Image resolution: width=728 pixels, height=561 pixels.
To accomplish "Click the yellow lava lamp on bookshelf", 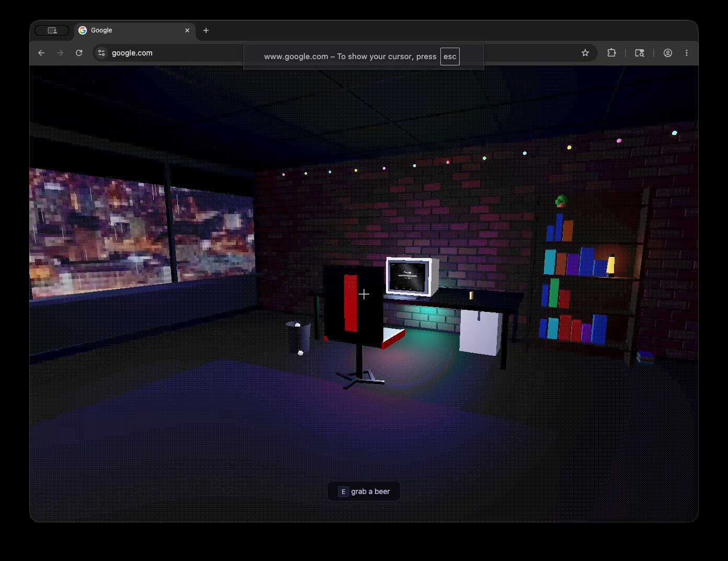I will click(x=610, y=265).
